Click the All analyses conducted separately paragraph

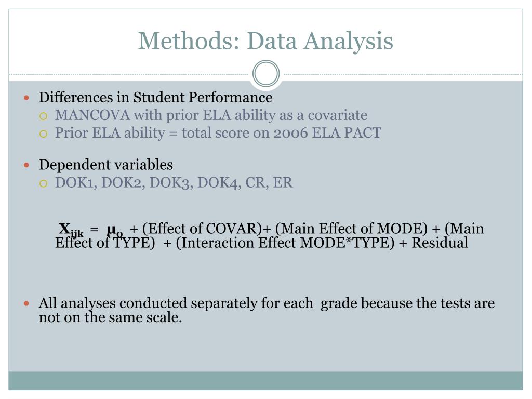pos(266,310)
